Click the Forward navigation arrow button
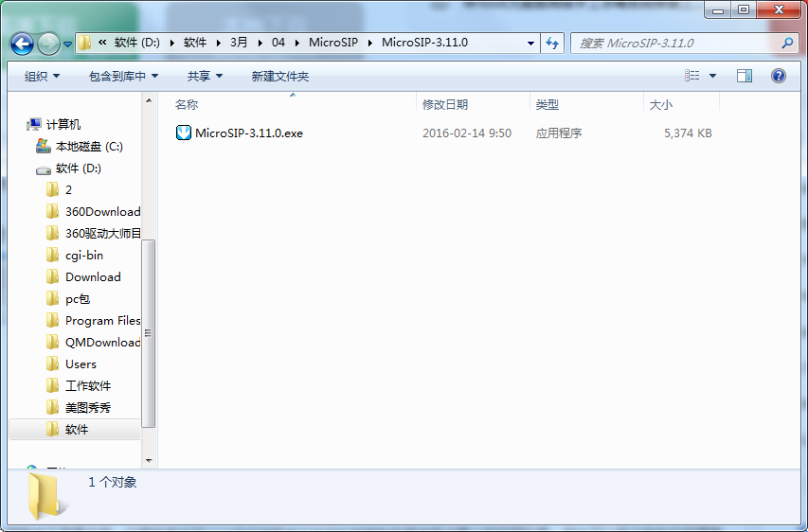The height and width of the screenshot is (532, 808). (49, 44)
